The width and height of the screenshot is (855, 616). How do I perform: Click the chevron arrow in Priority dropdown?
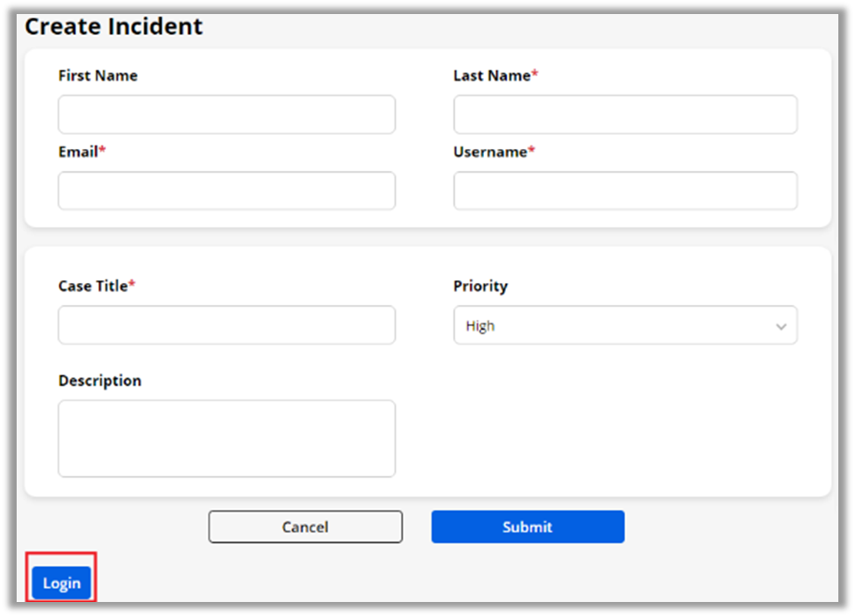point(780,327)
